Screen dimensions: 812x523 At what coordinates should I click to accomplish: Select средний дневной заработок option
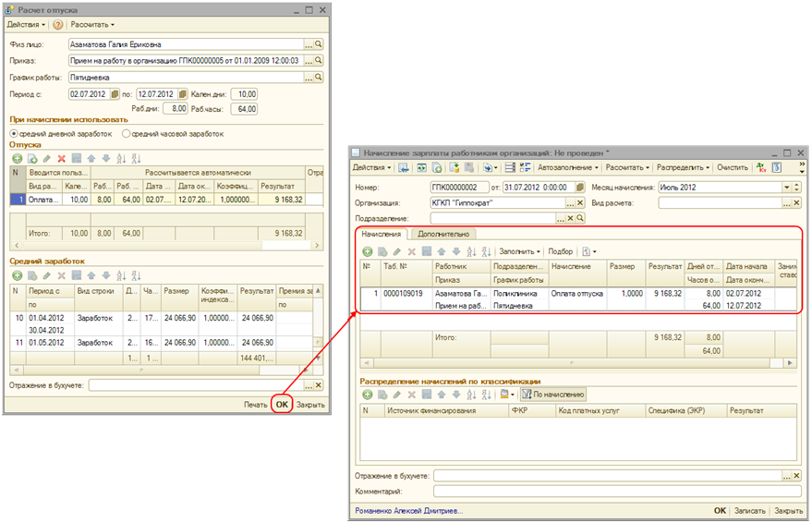pyautogui.click(x=15, y=134)
